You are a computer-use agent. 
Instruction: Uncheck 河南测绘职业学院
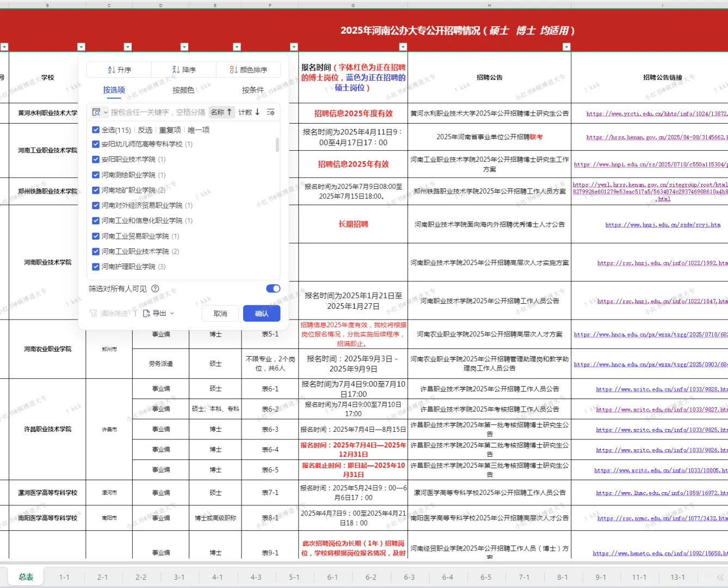96,175
